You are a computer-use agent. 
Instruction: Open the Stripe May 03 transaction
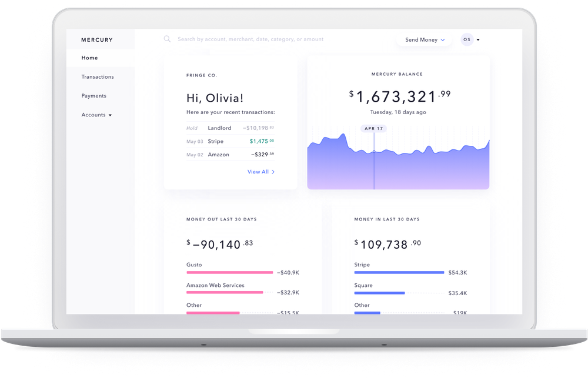tap(230, 141)
